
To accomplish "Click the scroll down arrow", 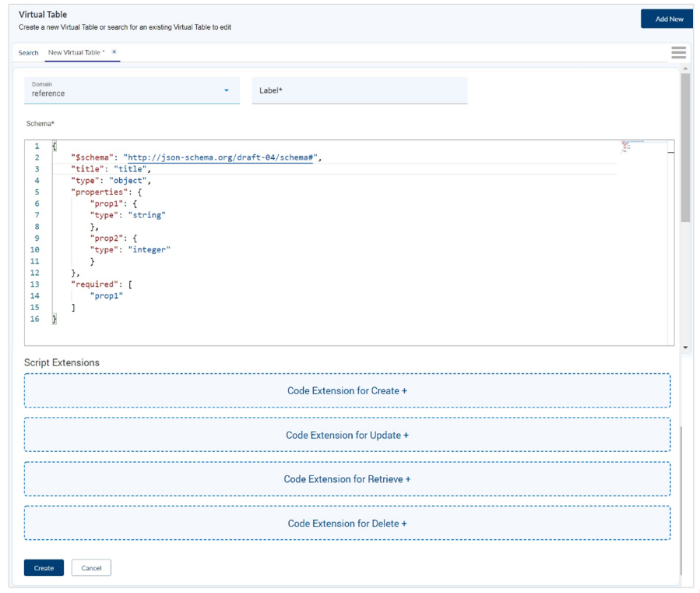I will tap(685, 347).
